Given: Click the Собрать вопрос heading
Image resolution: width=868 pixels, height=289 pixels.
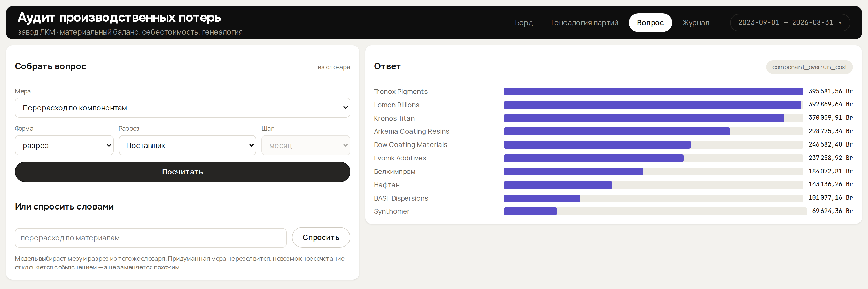Looking at the screenshot, I should point(51,66).
